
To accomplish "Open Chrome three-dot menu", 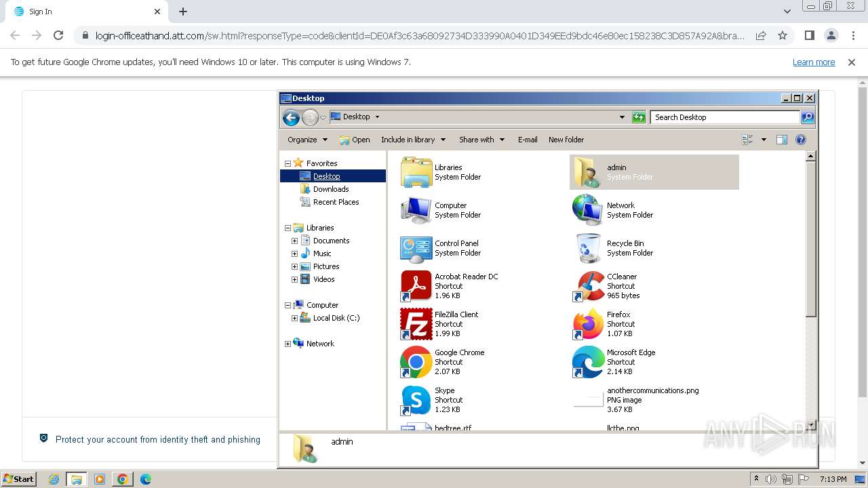I will pos(853,35).
